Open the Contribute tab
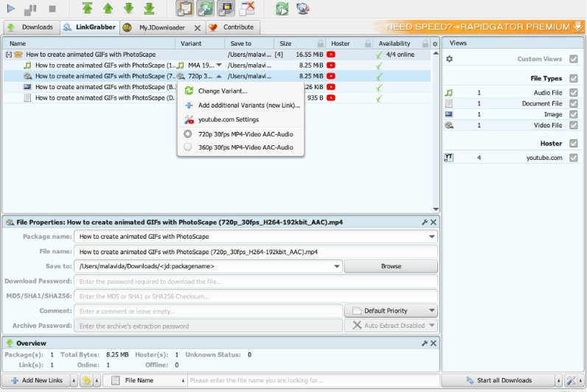The height and width of the screenshot is (392, 587). pos(233,27)
